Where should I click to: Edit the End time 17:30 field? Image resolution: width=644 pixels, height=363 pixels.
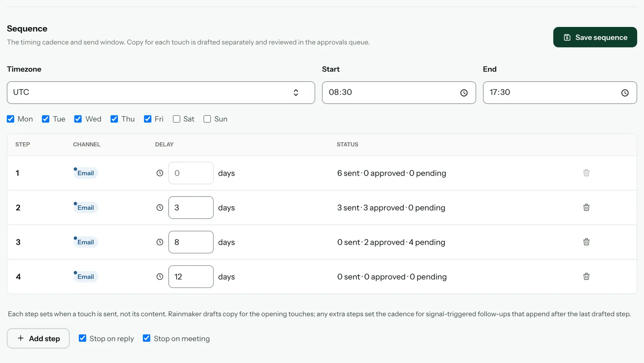560,92
